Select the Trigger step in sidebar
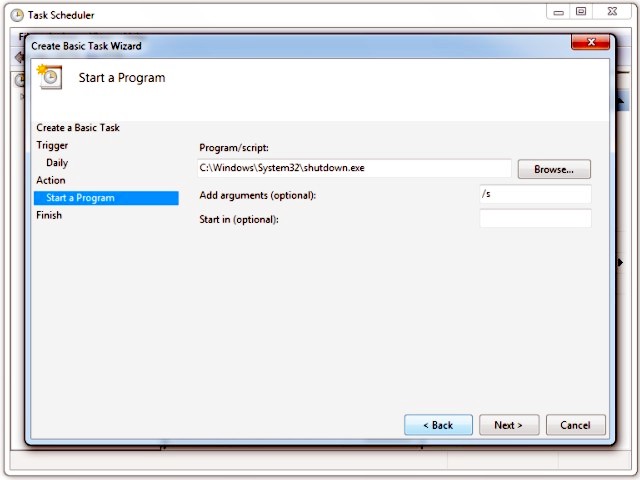 [52, 145]
